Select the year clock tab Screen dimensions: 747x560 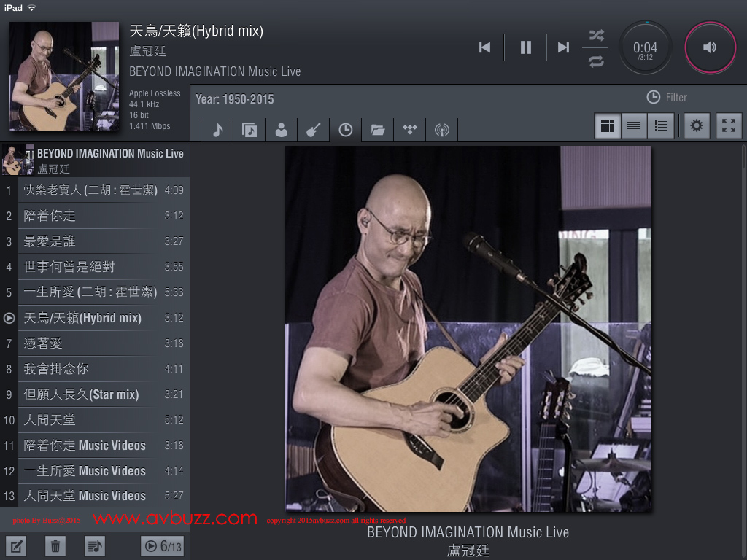345,130
